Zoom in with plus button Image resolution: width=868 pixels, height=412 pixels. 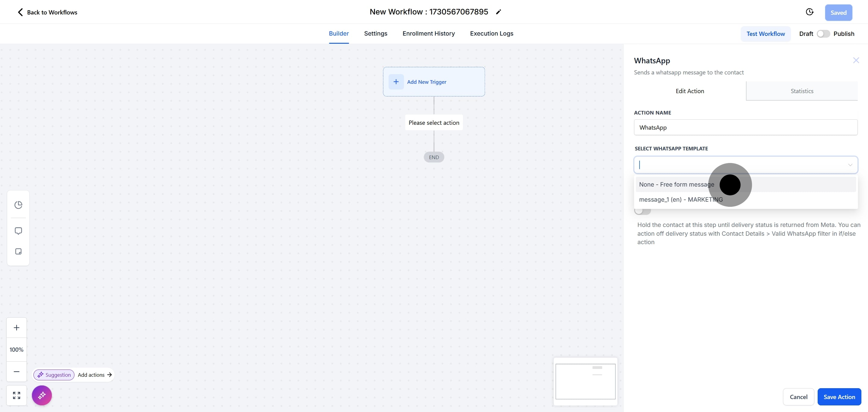[17, 328]
